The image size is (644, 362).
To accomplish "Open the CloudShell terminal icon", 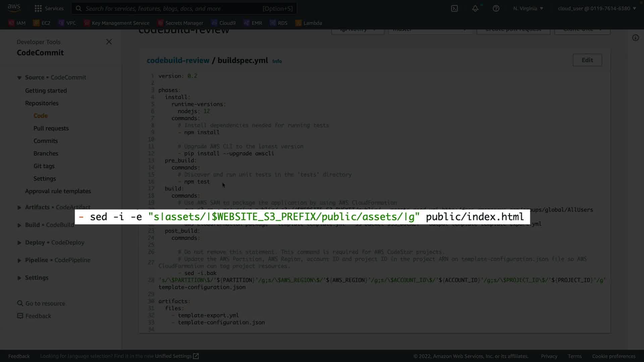I will (x=454, y=8).
